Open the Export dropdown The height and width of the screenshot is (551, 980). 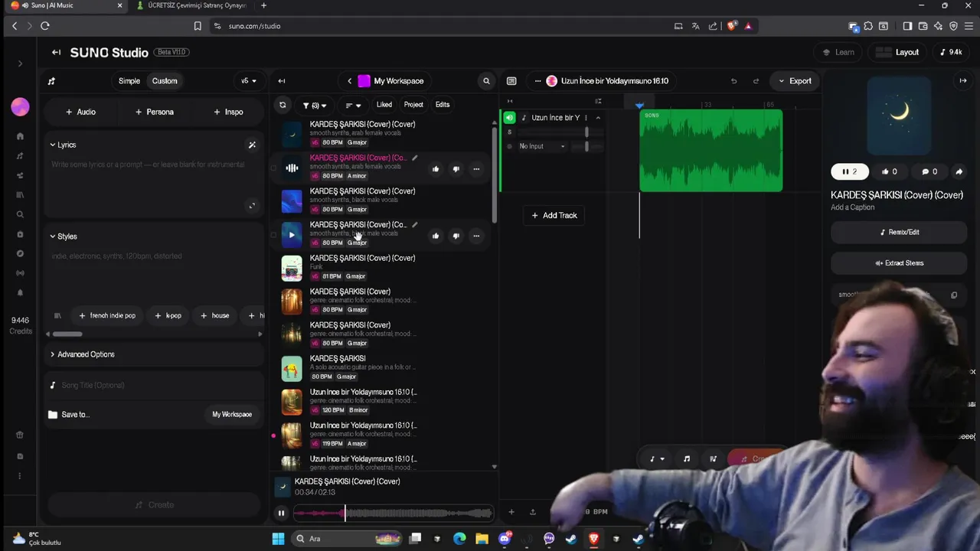(x=795, y=80)
